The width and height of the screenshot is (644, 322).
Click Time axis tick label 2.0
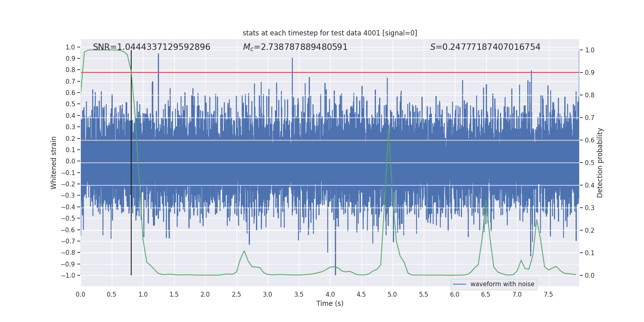click(205, 294)
